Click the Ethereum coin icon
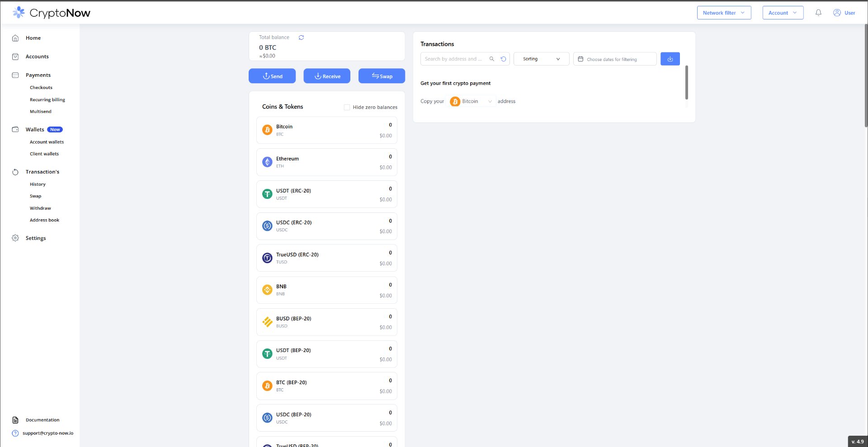 tap(267, 162)
